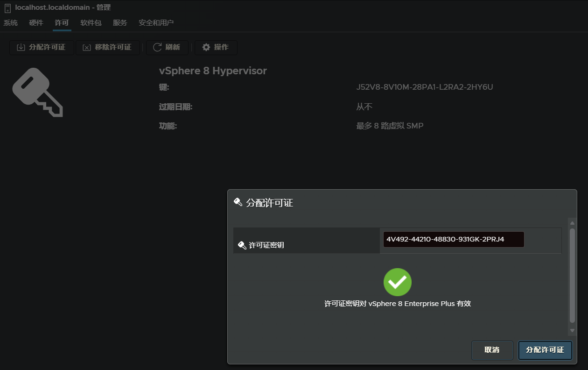Click the dialog scrollbar up arrow

(x=572, y=223)
